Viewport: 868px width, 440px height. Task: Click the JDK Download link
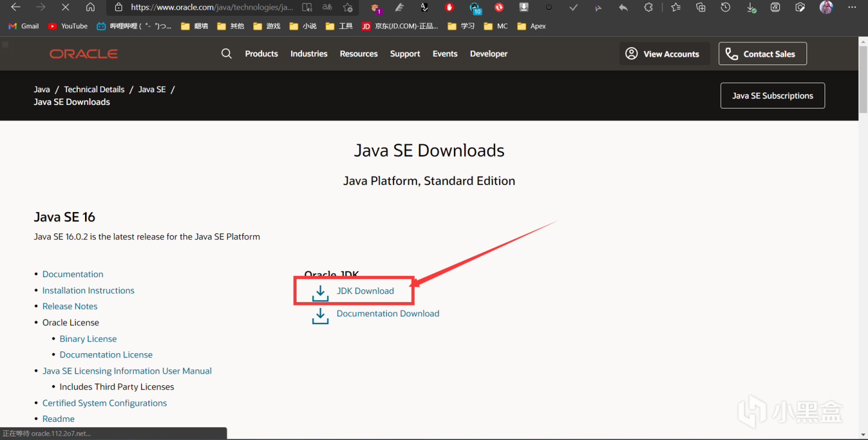(x=365, y=291)
